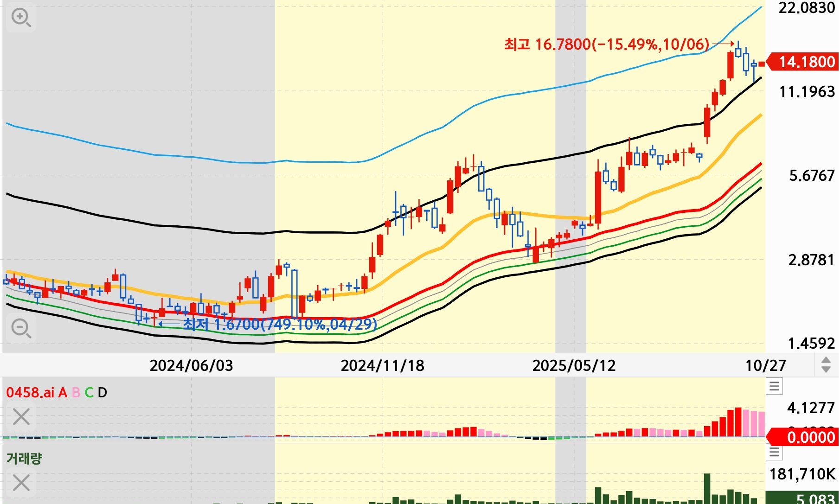The image size is (840, 504).
Task: Click the 최고 16.7800 high annotation
Action: (607, 45)
